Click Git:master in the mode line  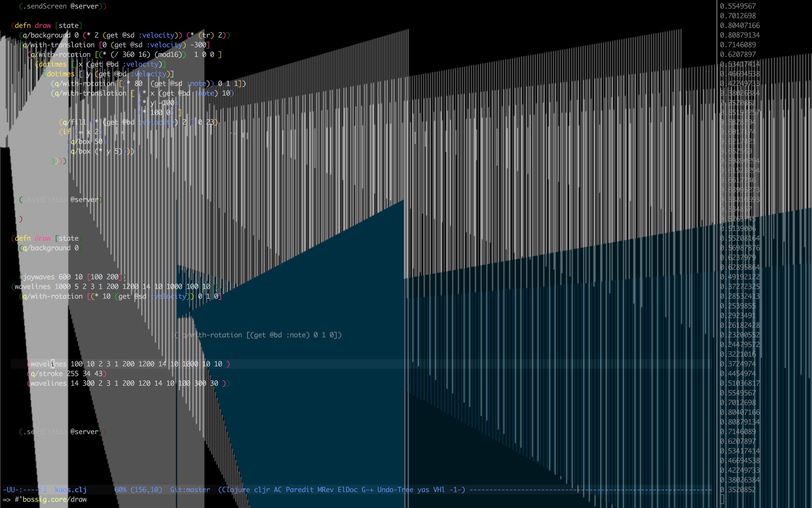[190, 490]
